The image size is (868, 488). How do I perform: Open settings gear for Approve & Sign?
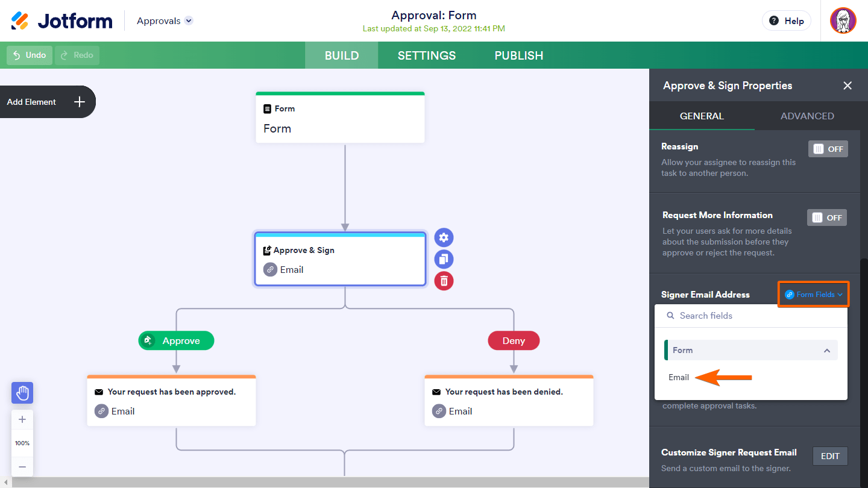(444, 237)
